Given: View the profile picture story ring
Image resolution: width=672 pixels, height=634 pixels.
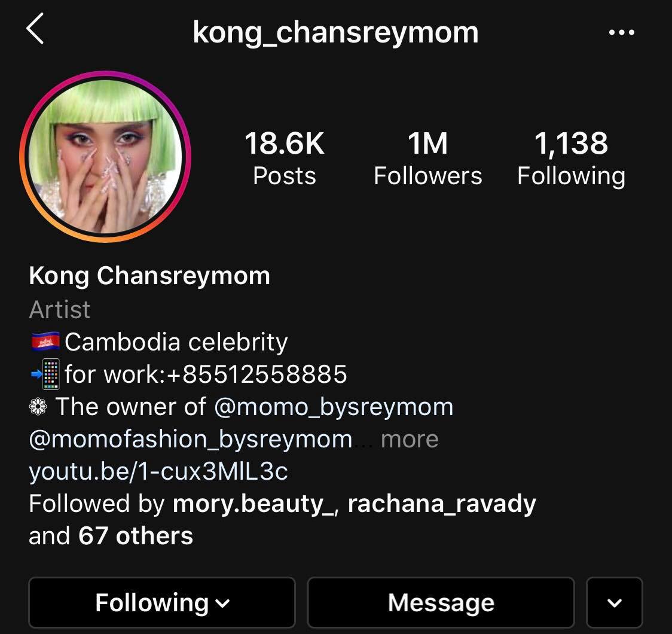Looking at the screenshot, I should pos(105,157).
